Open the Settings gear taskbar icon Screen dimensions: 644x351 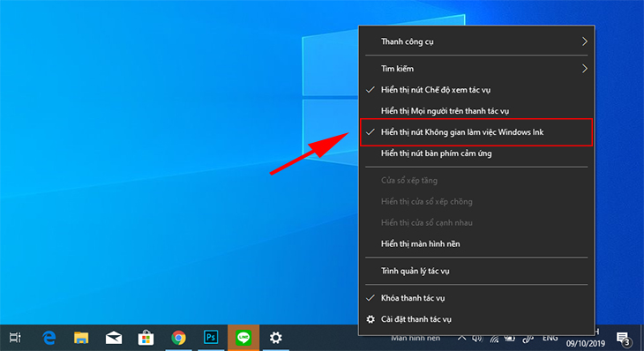pos(275,338)
